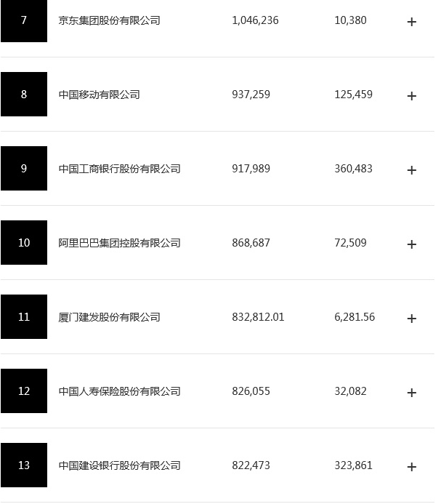
Task: Click 阿里巴巴集团控股有限公司 company name
Action: [x=119, y=244]
